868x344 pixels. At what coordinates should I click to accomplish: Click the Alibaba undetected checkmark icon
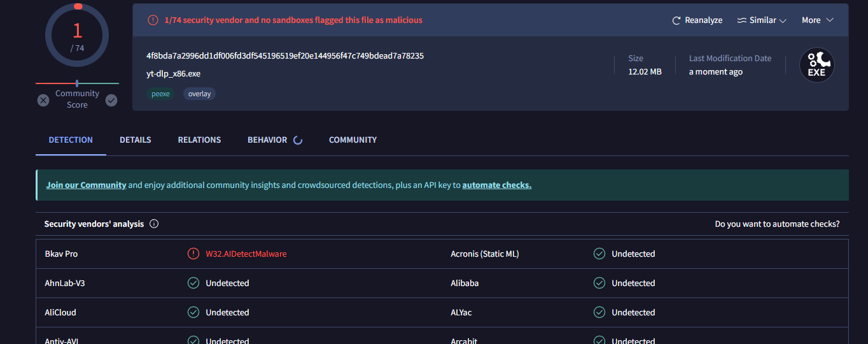(599, 283)
